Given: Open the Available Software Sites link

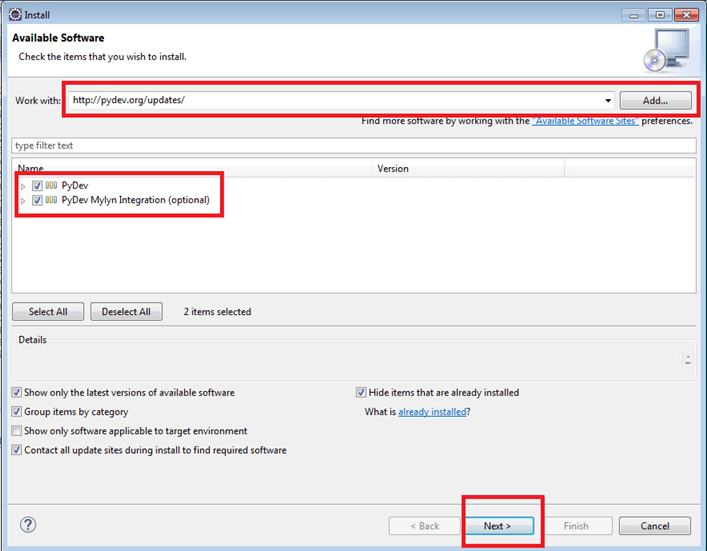Looking at the screenshot, I should click(x=585, y=121).
